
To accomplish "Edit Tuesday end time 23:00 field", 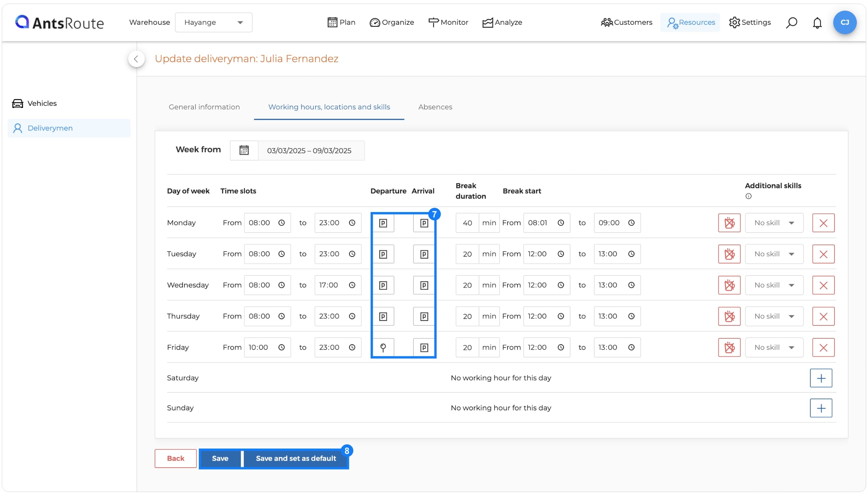I will pyautogui.click(x=337, y=254).
